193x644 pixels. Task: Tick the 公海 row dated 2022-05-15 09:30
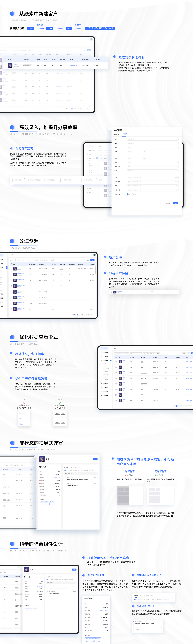point(11,280)
